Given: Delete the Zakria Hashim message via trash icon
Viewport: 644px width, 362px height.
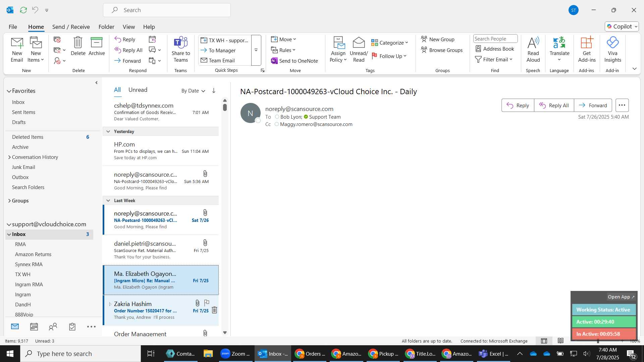Looking at the screenshot, I should click(x=214, y=310).
